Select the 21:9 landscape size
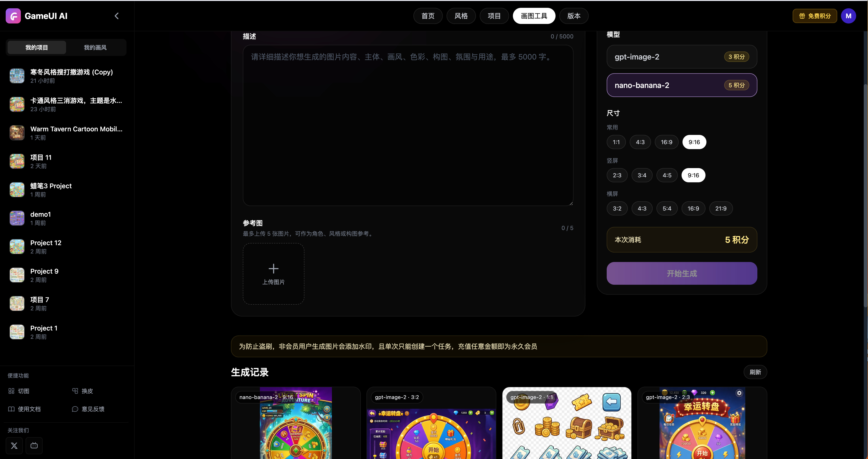Viewport: 868px width, 459px height. click(x=721, y=208)
